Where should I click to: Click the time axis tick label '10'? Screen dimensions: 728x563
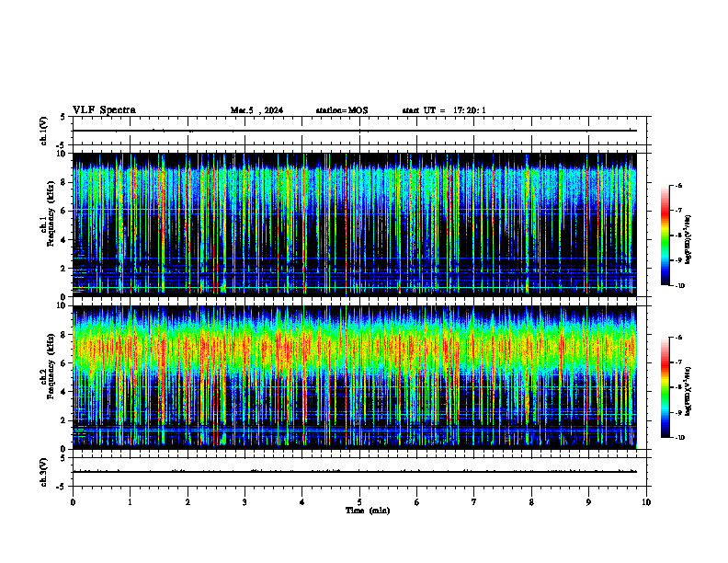tap(646, 502)
